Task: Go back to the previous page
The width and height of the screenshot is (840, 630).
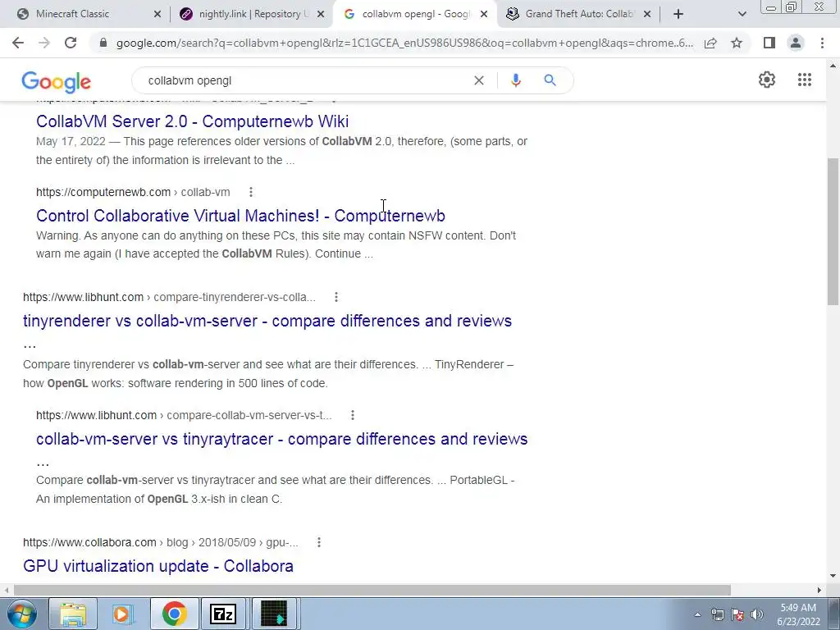Action: [x=18, y=43]
